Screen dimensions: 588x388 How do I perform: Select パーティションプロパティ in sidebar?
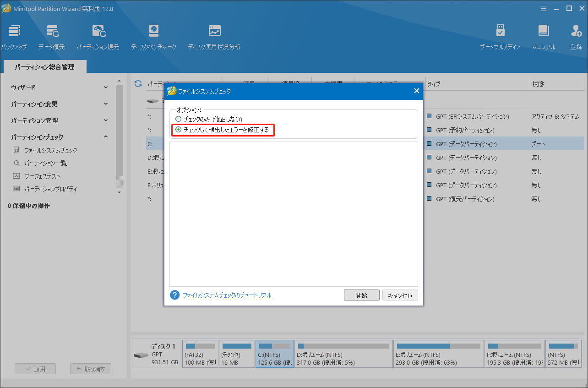(50, 189)
